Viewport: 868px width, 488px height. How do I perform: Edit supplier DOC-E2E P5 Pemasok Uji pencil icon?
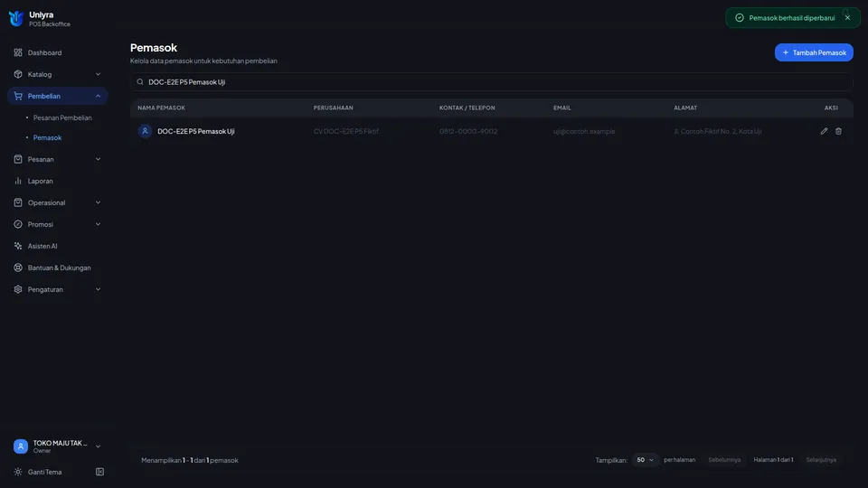click(824, 131)
